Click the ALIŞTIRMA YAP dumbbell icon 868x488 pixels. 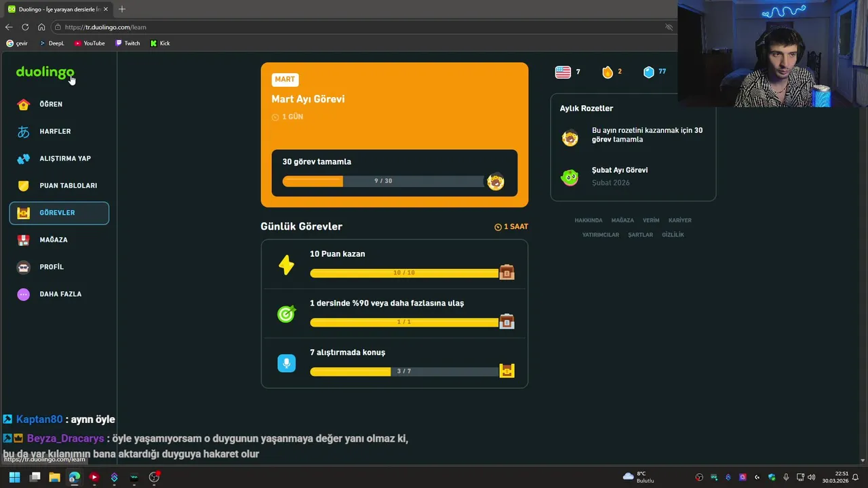pyautogui.click(x=24, y=159)
